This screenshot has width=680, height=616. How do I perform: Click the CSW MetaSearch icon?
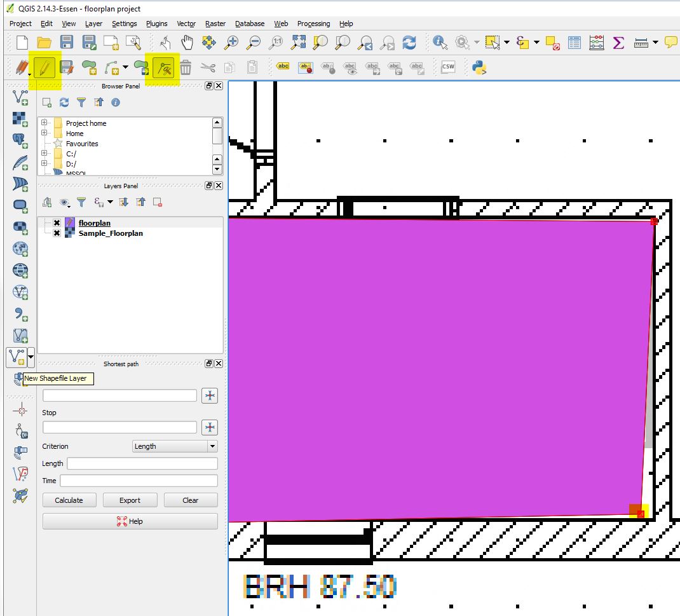pos(448,66)
